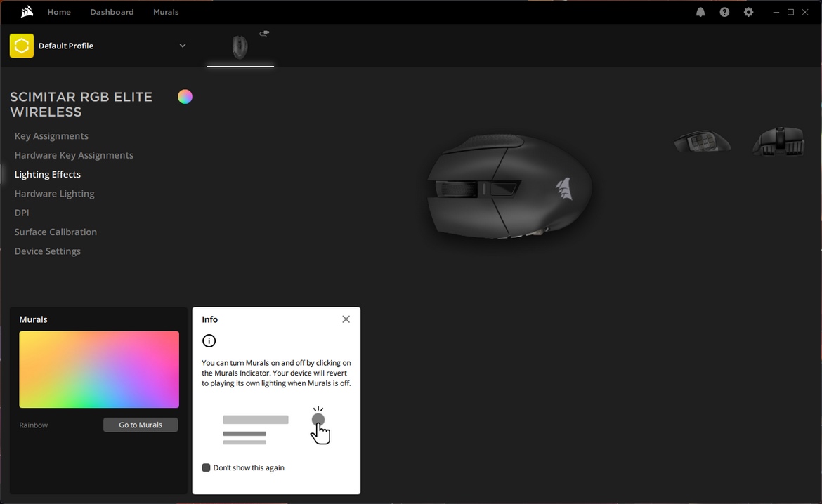This screenshot has height=504, width=822.
Task: Open Device Settings
Action: point(48,251)
